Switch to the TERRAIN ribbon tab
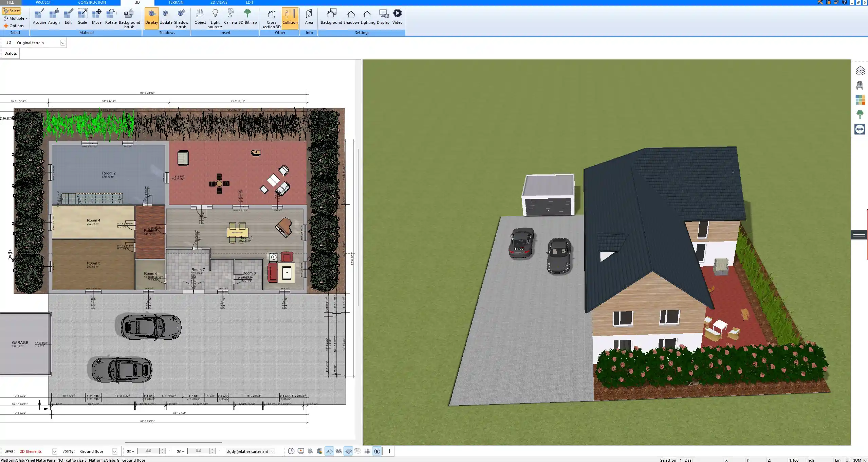 (x=176, y=2)
